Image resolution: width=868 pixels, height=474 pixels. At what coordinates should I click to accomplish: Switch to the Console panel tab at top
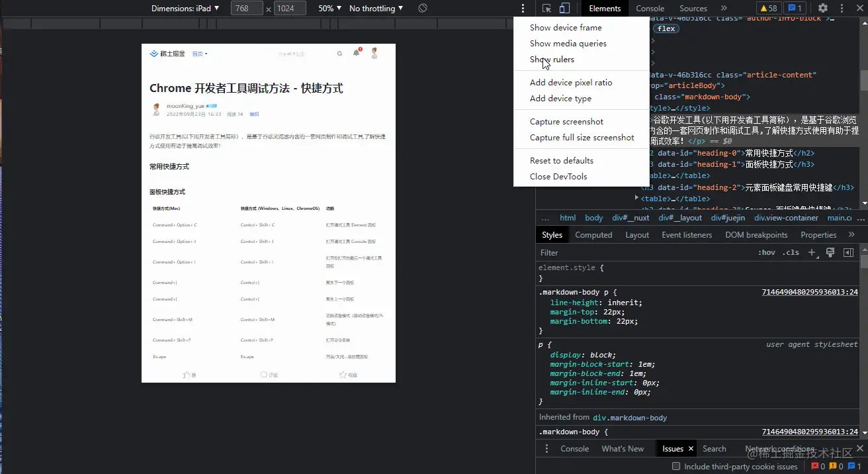pos(650,9)
